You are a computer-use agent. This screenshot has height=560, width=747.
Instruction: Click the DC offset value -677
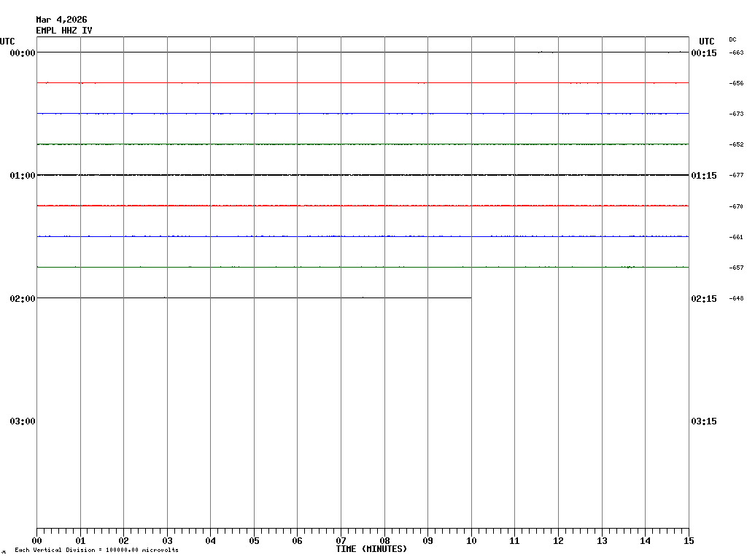click(x=736, y=176)
